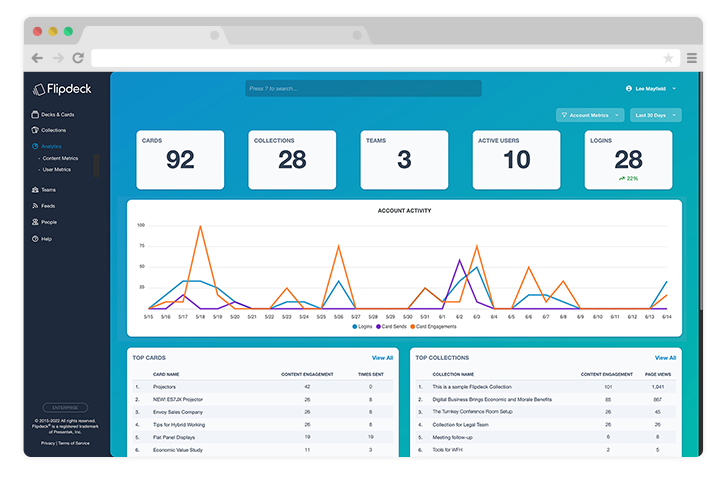Click the user avatar icon
The image size is (725, 480).
point(628,88)
